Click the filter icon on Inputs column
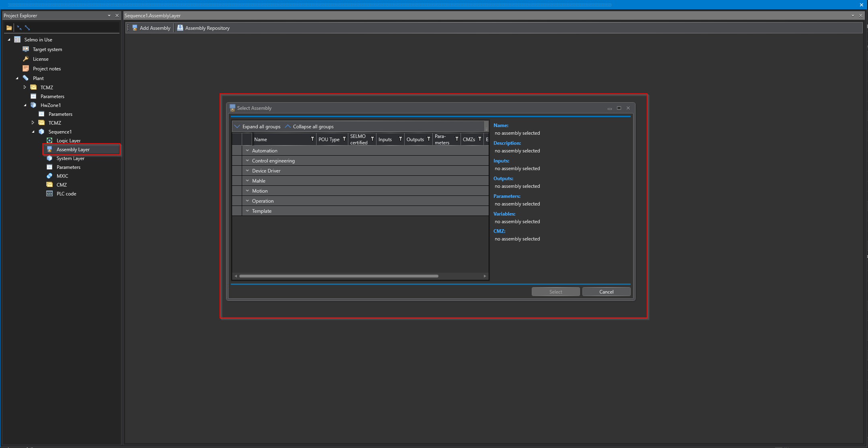This screenshot has height=448, width=868. point(401,139)
